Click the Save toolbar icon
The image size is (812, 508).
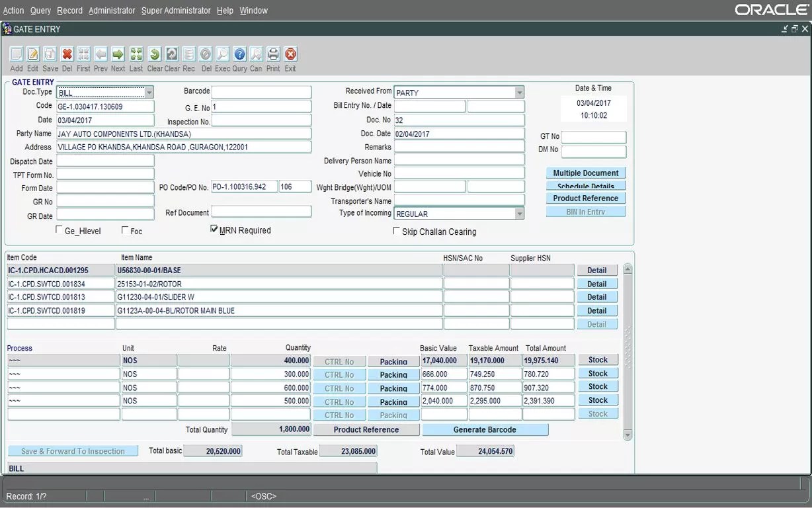pos(50,54)
